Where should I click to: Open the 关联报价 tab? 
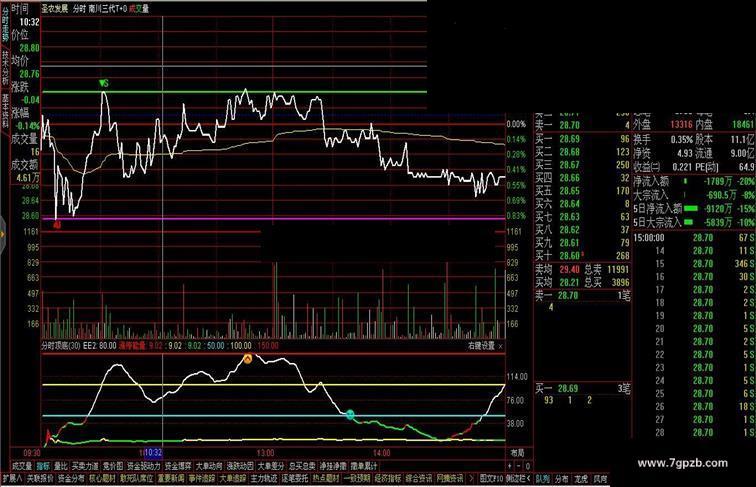pyautogui.click(x=40, y=479)
